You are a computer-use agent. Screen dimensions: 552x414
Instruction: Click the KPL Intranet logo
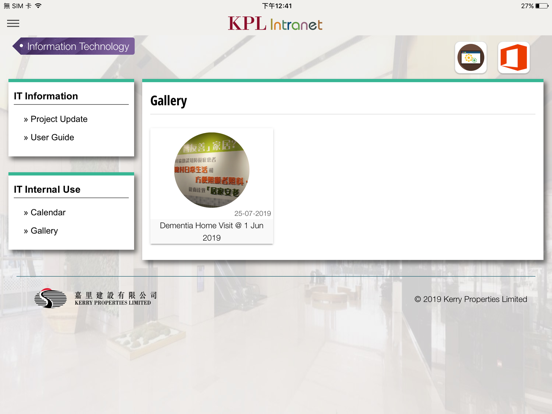click(275, 24)
